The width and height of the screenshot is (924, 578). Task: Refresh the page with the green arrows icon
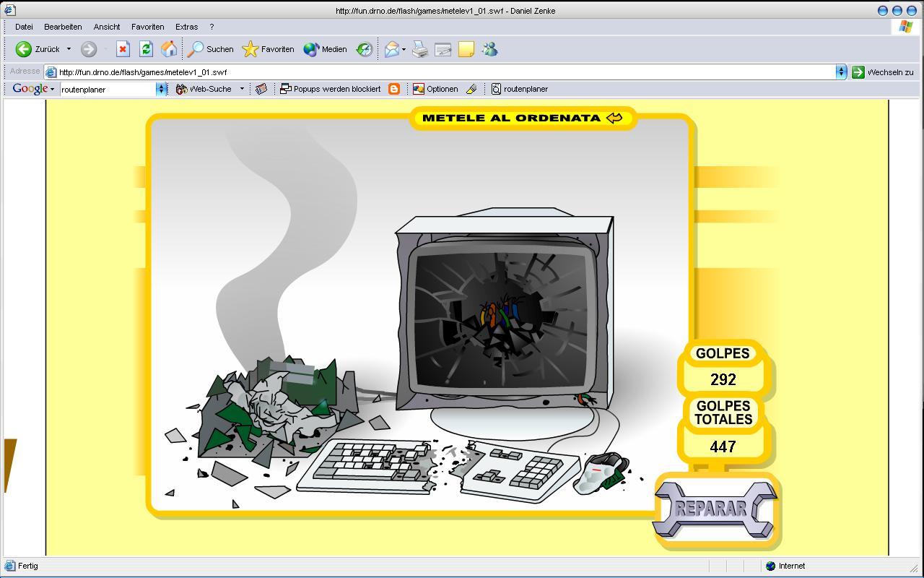(146, 49)
